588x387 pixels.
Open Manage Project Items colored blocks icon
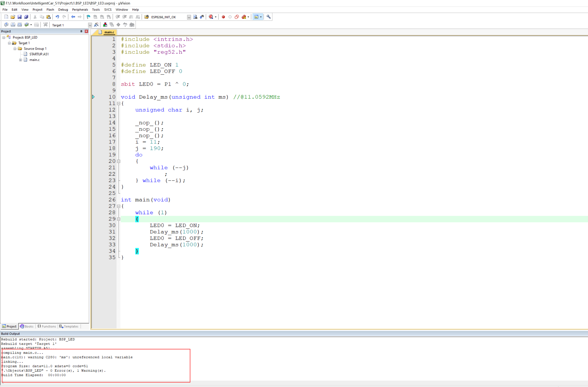[x=105, y=25]
